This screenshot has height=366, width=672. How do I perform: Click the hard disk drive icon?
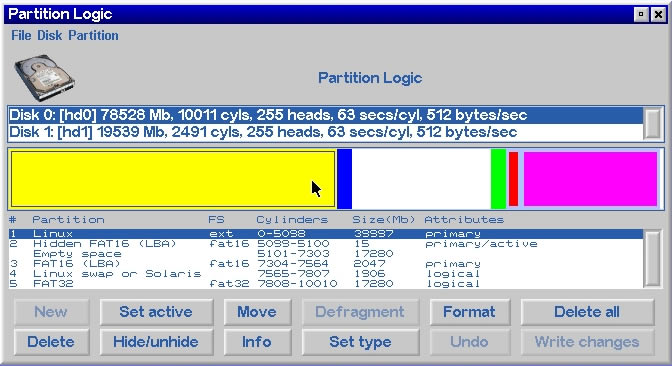click(44, 77)
